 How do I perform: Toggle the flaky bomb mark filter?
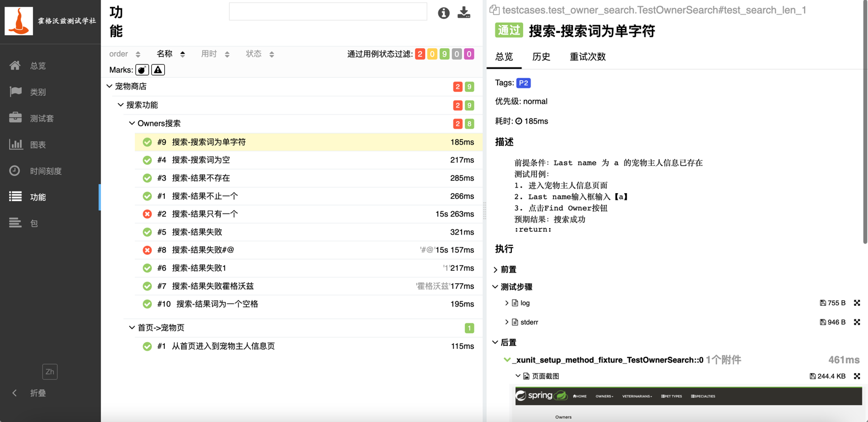pyautogui.click(x=142, y=70)
